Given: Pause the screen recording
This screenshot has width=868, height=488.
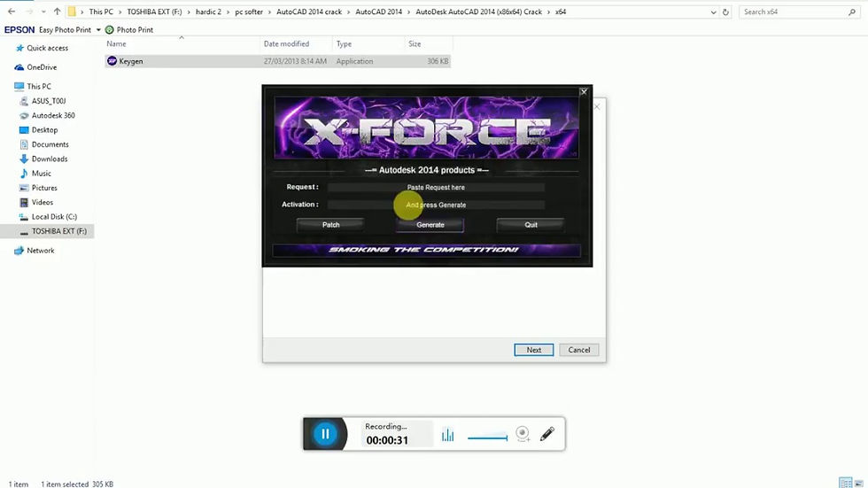Looking at the screenshot, I should pyautogui.click(x=325, y=434).
